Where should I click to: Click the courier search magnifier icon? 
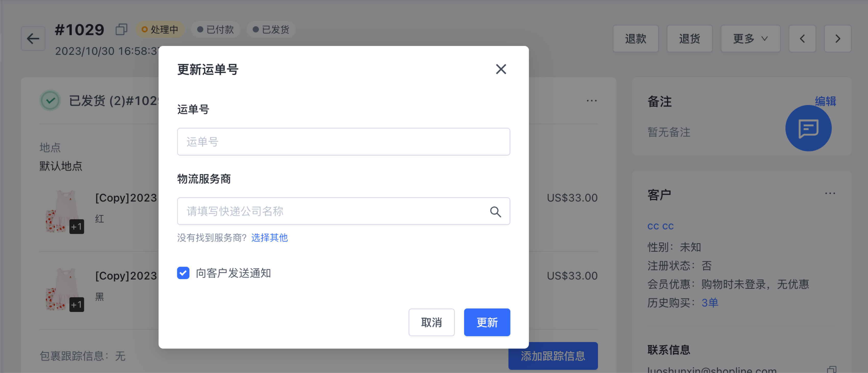495,212
